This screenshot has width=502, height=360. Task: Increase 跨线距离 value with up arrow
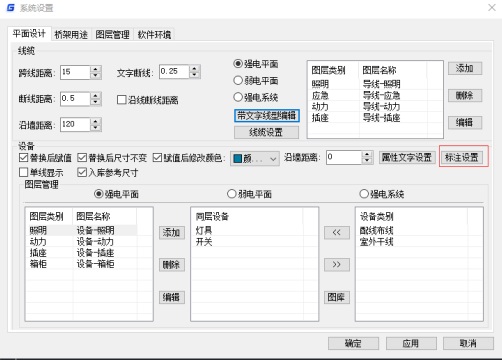point(95,69)
